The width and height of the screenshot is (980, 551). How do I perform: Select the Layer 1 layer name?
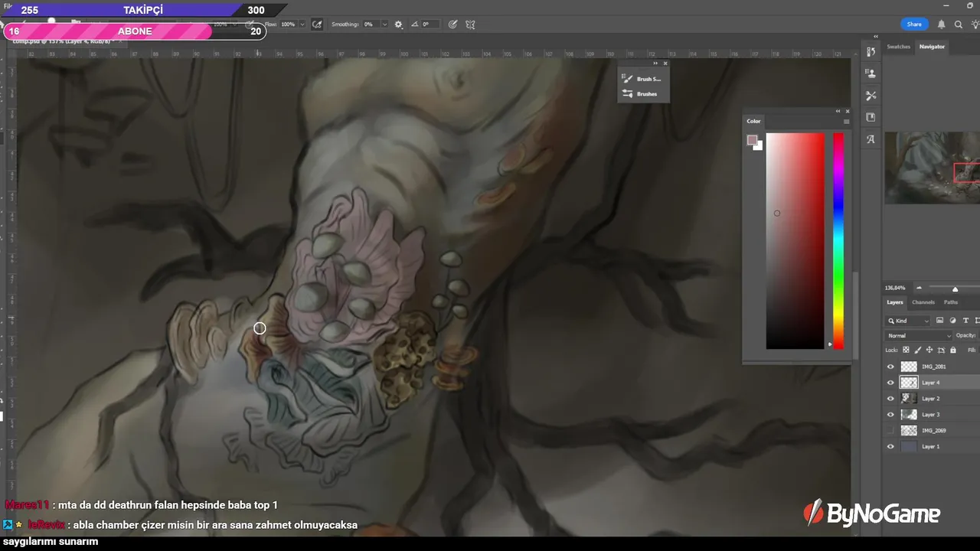(x=930, y=446)
